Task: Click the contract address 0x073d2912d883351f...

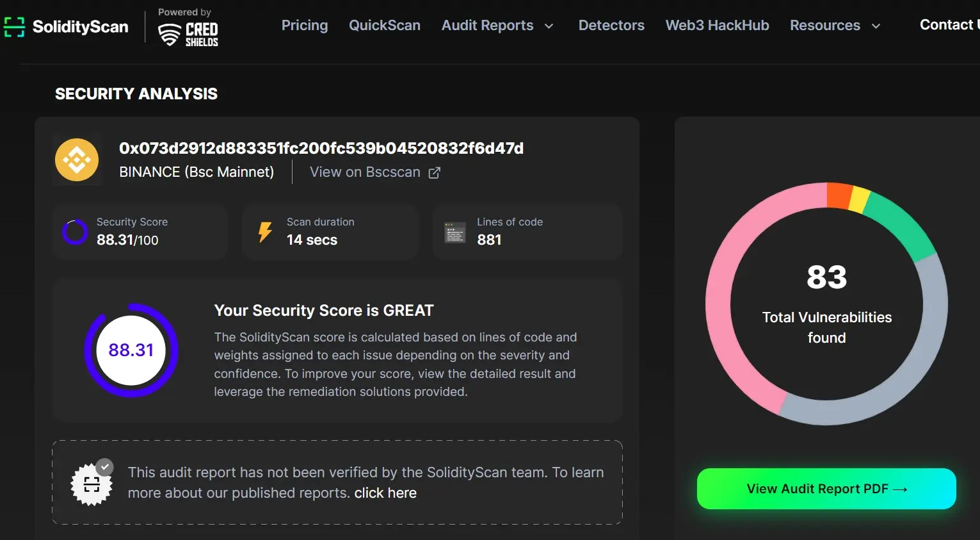Action: [321, 149]
